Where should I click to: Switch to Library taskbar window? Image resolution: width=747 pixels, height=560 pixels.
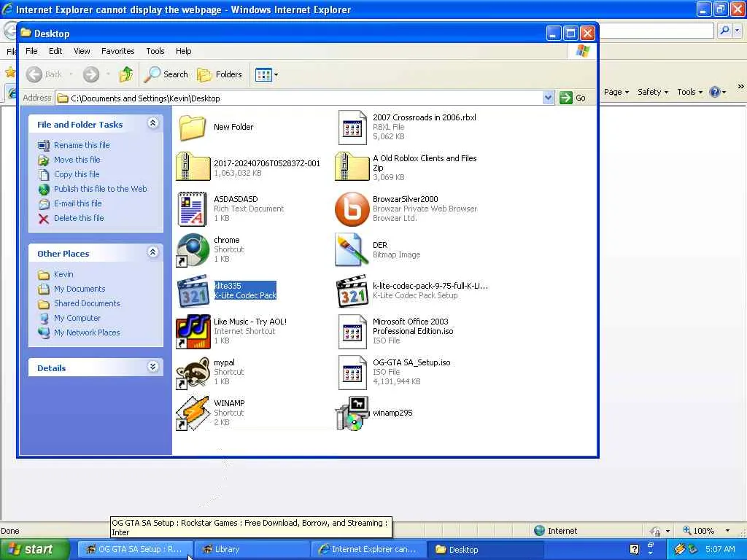[x=252, y=550]
